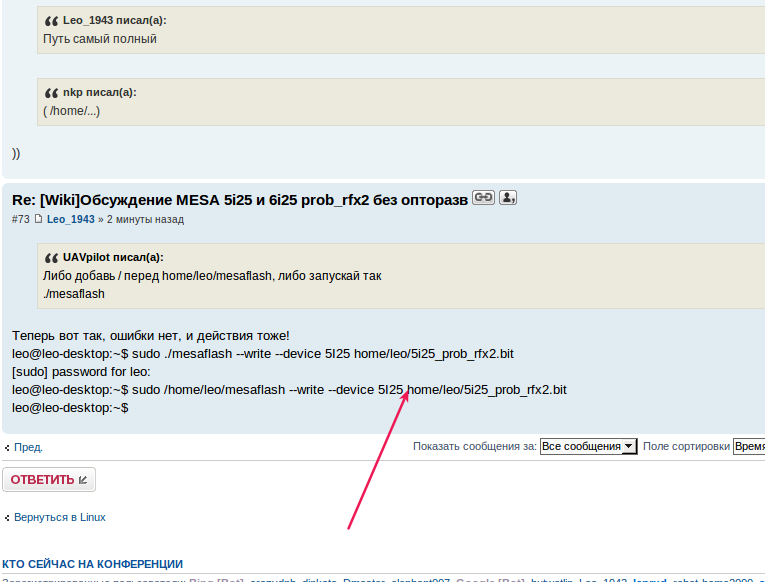Click the command line with 'sudo /home/leo/mesaflash'
Screen dimensions: 765x582
pos(289,390)
